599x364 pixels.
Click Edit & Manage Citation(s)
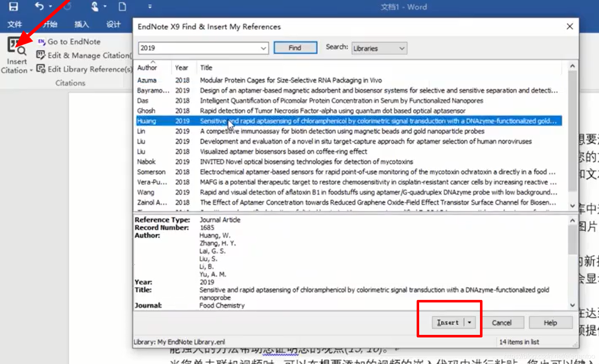click(84, 55)
